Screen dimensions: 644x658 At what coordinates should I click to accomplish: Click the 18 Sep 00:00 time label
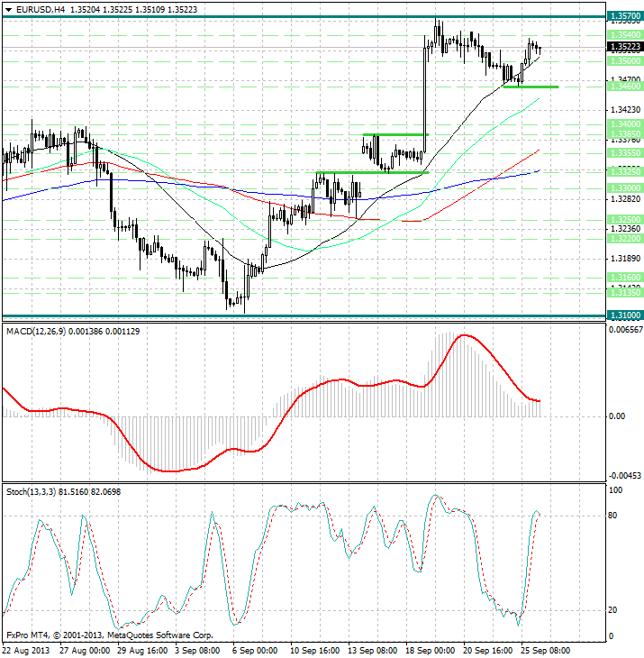pyautogui.click(x=431, y=651)
